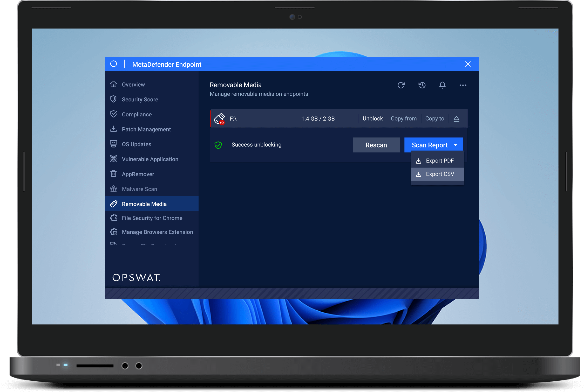Open the notifications bell icon

[442, 85]
